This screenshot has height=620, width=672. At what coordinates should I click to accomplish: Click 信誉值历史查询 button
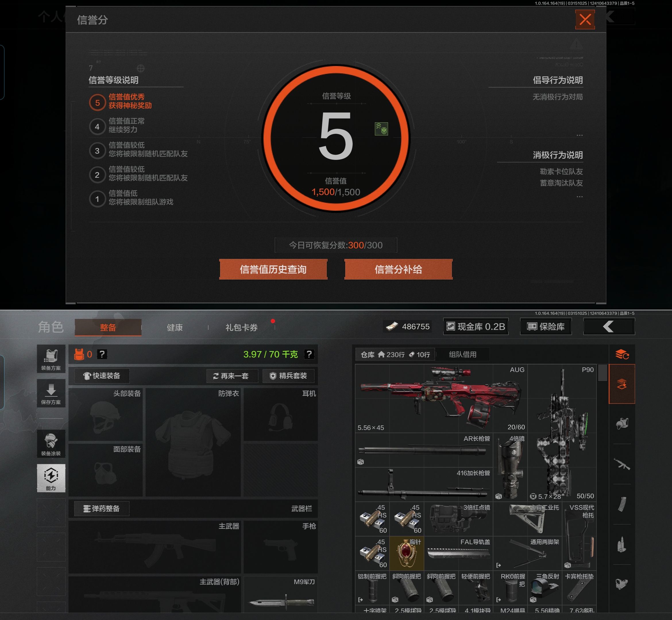coord(273,269)
